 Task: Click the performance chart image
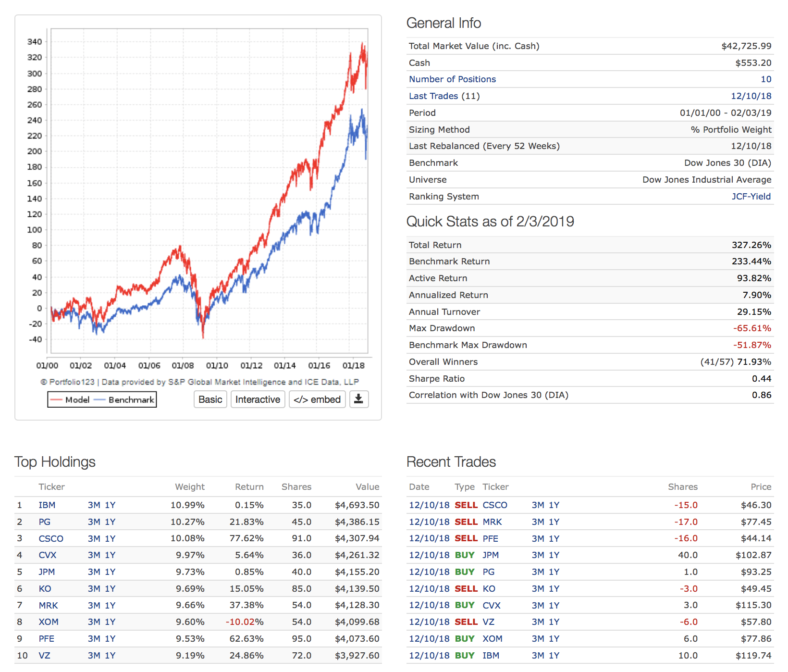(209, 192)
